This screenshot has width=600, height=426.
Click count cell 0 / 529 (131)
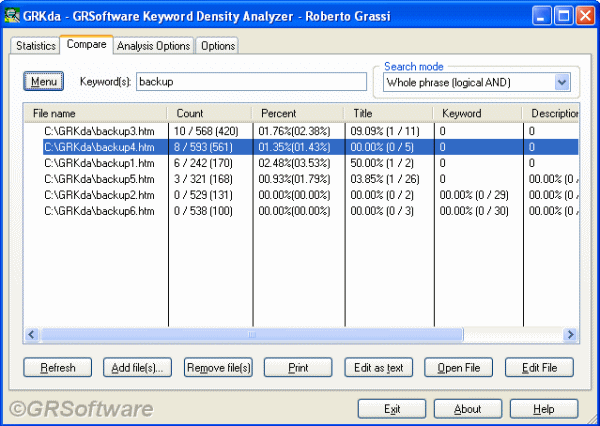(x=203, y=195)
